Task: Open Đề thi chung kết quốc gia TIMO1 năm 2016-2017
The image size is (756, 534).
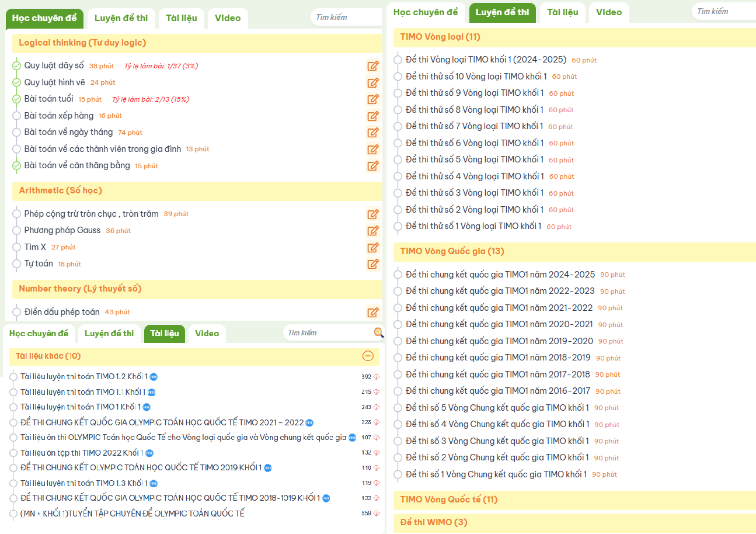Action: click(498, 391)
